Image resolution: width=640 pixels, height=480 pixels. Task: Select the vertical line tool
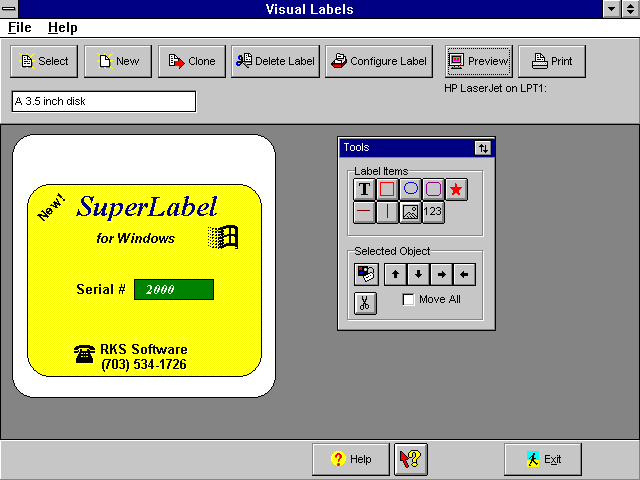click(387, 212)
